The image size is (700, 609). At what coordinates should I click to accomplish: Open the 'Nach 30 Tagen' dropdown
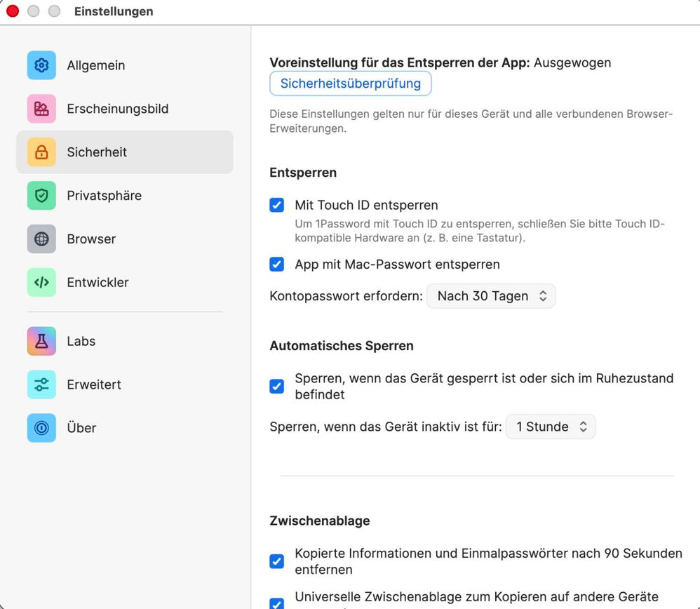pos(490,296)
